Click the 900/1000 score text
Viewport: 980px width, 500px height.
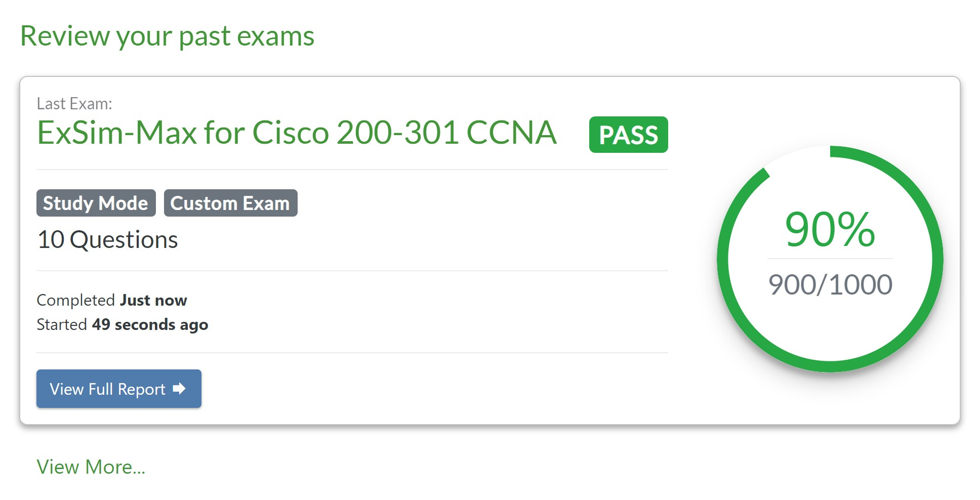pyautogui.click(x=830, y=284)
